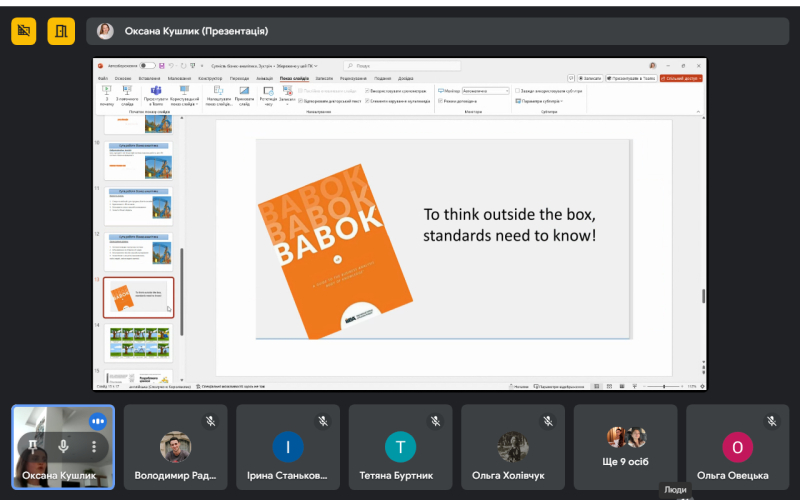Switch to the Конструктор ribbon tab

210,79
